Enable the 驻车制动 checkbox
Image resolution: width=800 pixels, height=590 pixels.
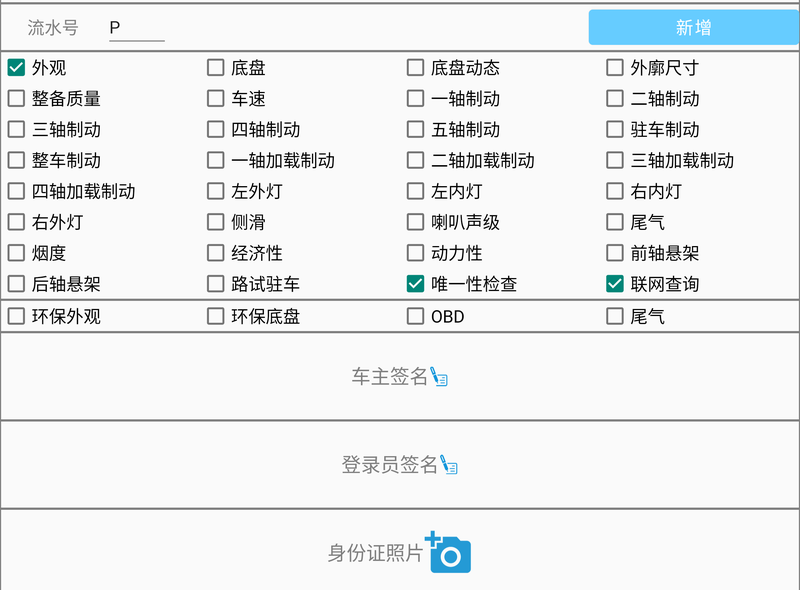[615, 129]
